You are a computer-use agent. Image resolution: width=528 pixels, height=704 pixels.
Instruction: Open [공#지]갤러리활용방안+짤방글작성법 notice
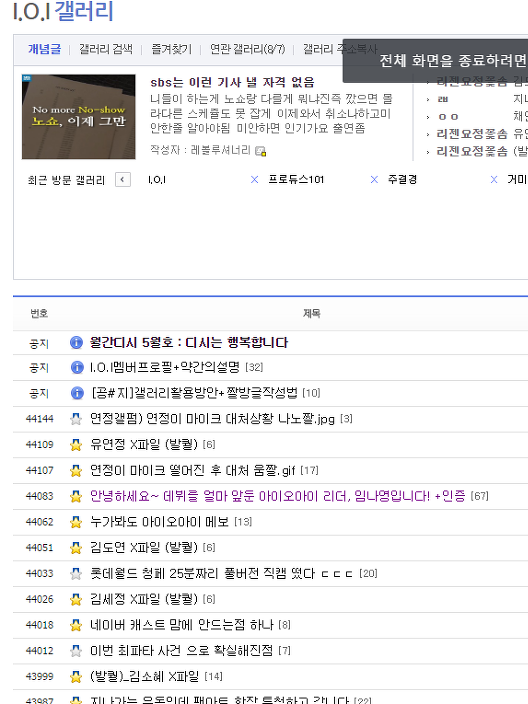[x=194, y=393]
